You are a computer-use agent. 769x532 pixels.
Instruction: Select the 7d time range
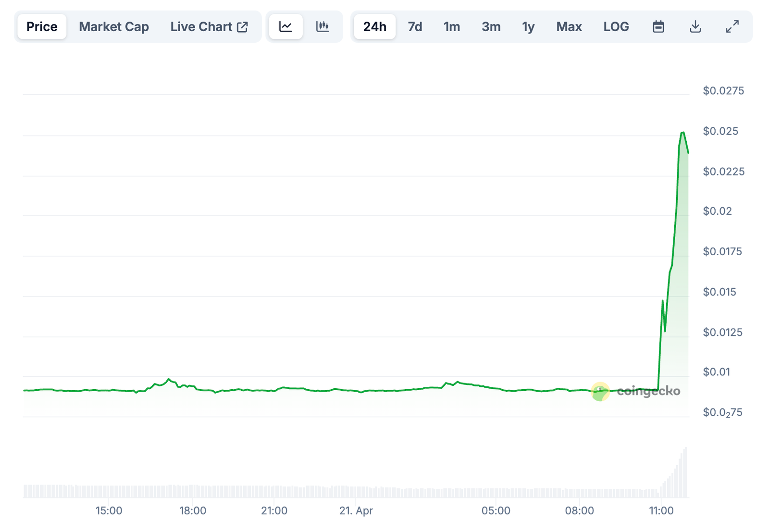[415, 26]
